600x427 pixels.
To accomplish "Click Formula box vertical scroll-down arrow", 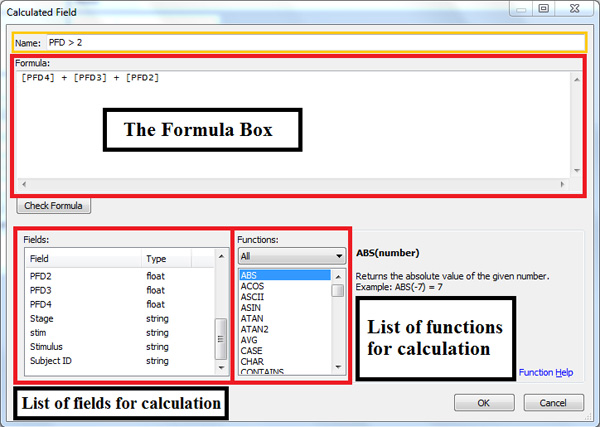I will point(577,171).
